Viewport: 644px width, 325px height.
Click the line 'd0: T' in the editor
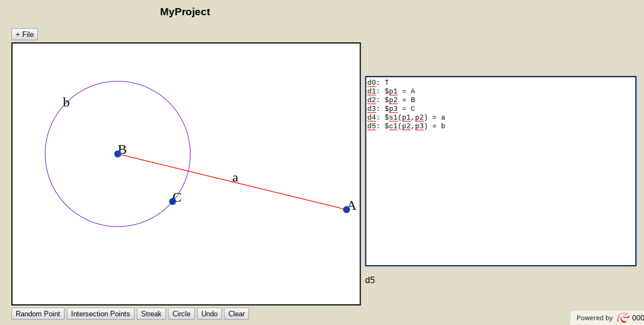pos(378,83)
